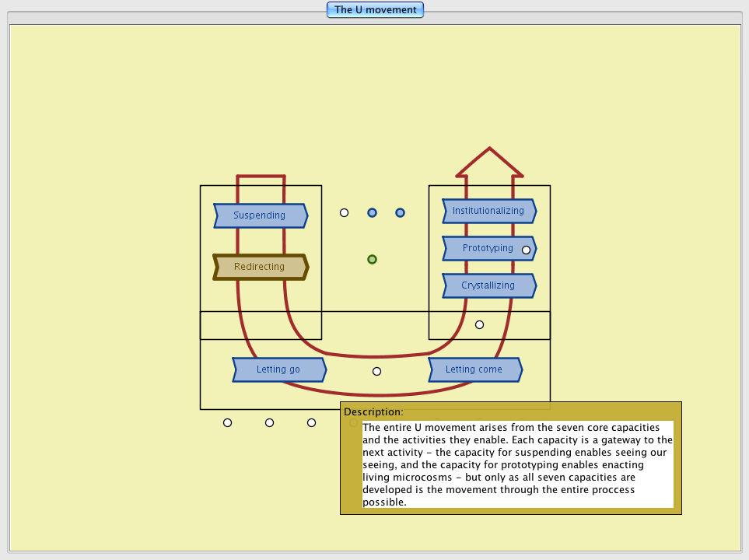The width and height of the screenshot is (749, 560).
Task: Click inside the Description text box
Action: (517, 464)
